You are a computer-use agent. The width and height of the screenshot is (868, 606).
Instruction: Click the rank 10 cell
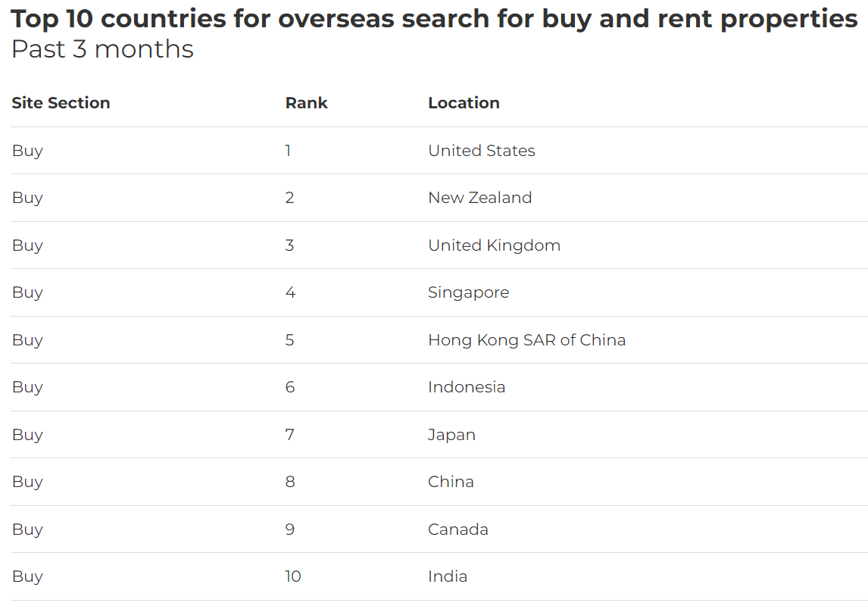[x=293, y=576]
